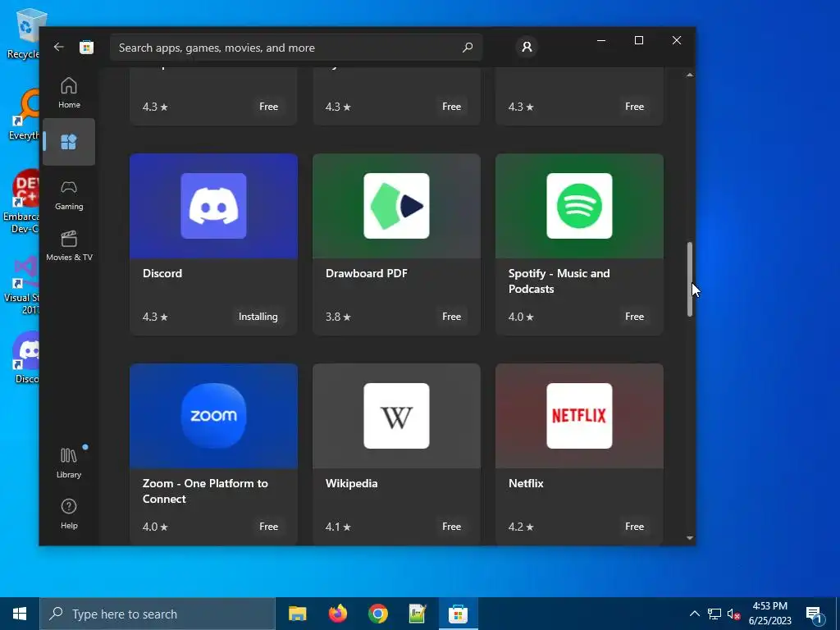Click Free label on Zoom card
The height and width of the screenshot is (630, 840).
coord(268,527)
